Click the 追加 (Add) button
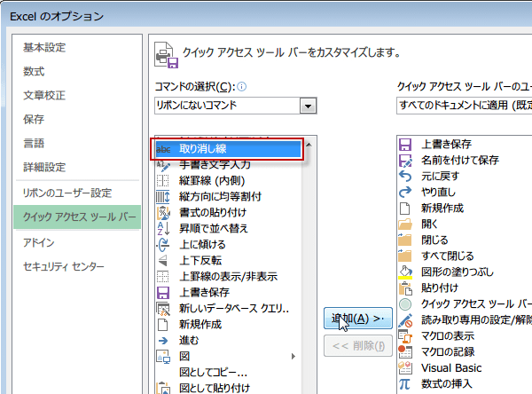 click(x=358, y=319)
